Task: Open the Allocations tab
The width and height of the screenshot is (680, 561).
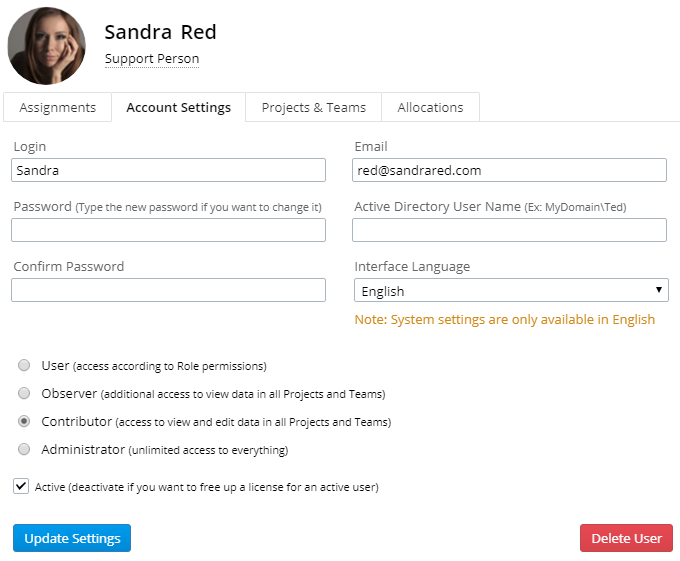Action: click(x=430, y=107)
